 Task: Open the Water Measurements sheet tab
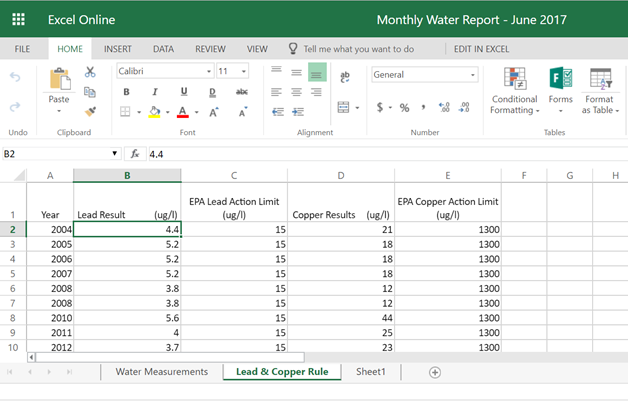pyautogui.click(x=161, y=372)
